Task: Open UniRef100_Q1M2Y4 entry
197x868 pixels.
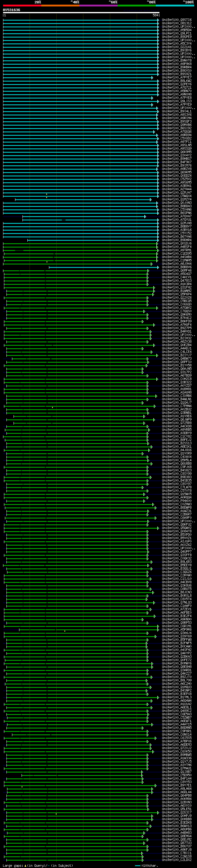Action: click(177, 200)
